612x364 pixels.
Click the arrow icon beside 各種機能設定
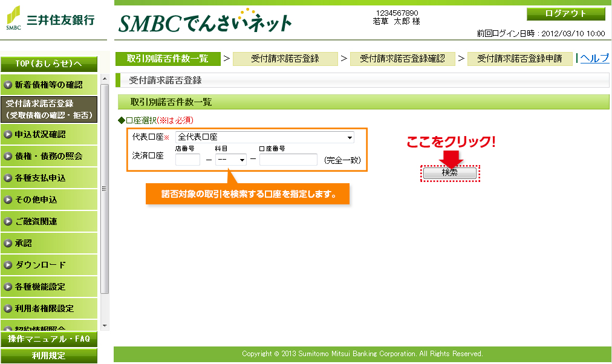click(x=8, y=287)
